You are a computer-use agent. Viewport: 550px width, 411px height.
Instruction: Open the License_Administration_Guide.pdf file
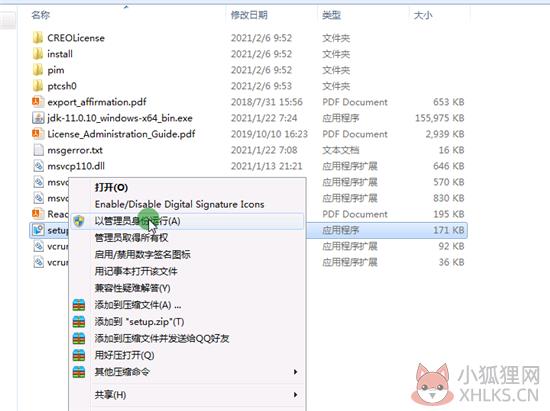point(121,134)
